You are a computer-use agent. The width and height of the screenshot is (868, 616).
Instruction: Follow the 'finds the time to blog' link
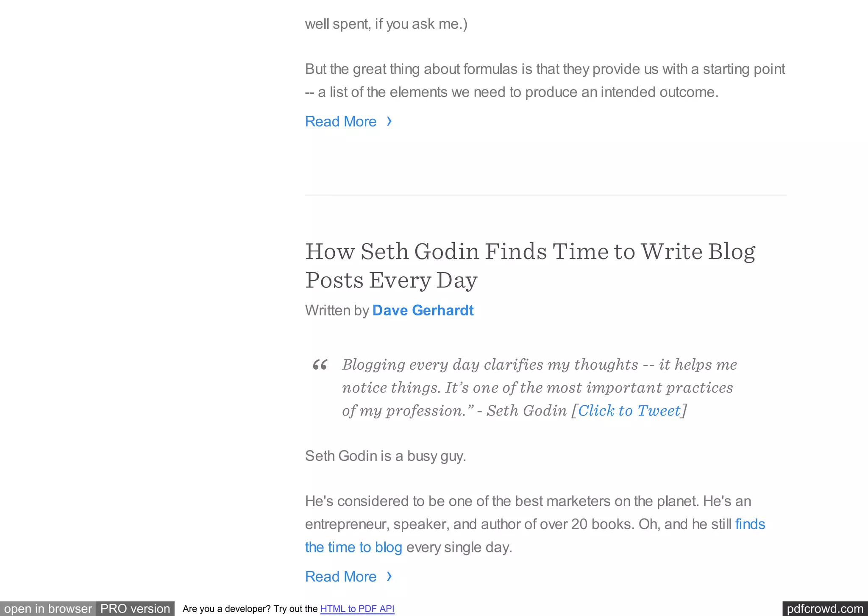click(x=535, y=536)
